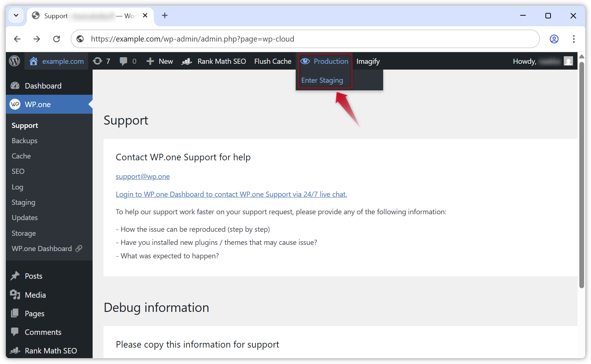Viewport: 591px width, 364px height.
Task: Click the external link icon beside WP.one Dashboard
Action: tap(79, 248)
